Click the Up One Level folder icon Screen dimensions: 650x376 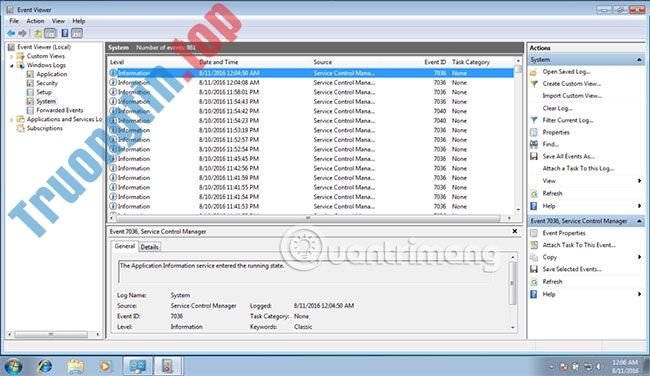tap(38, 33)
